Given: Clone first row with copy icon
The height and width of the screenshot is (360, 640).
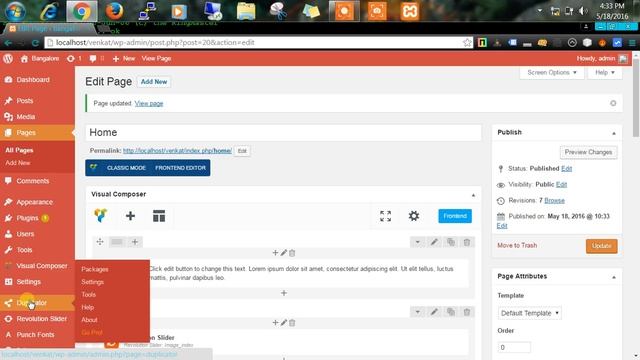Looking at the screenshot, I should click(451, 242).
